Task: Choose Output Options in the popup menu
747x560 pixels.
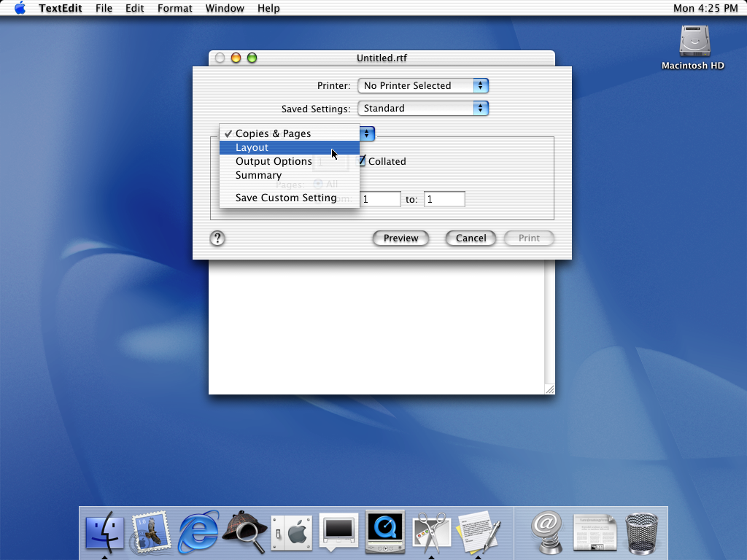Action: tap(274, 161)
